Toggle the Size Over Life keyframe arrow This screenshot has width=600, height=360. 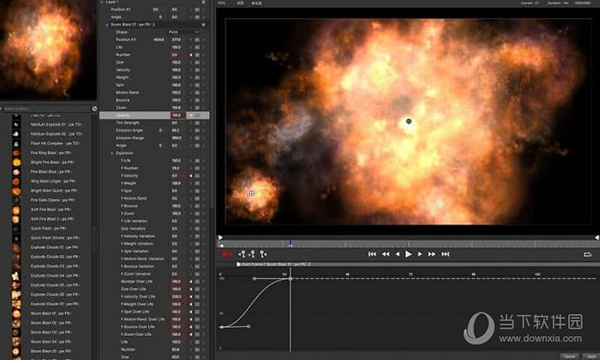tap(191, 289)
